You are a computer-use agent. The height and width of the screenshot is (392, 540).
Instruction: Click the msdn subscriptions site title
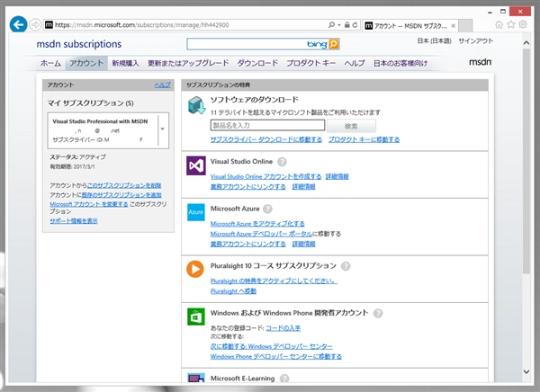point(79,44)
